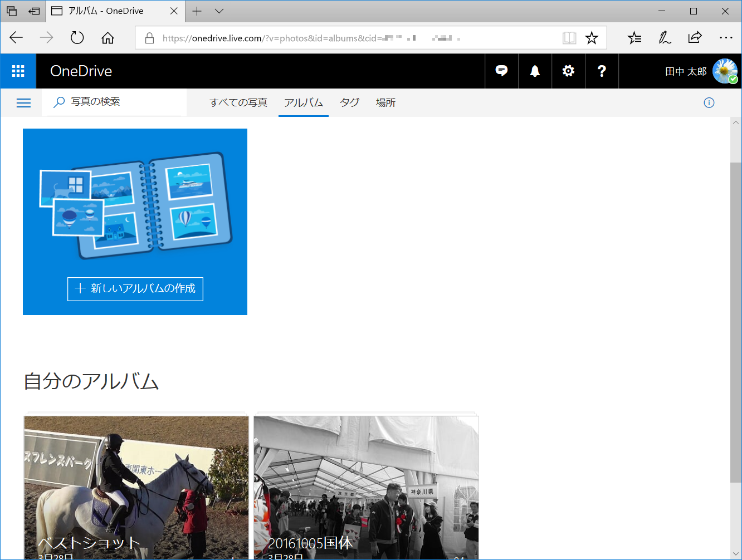Show album info with the info icon
This screenshot has height=560, width=742.
coord(709,102)
